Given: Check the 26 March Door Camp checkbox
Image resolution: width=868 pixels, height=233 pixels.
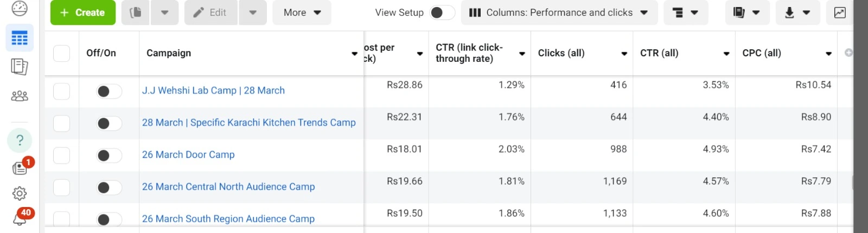Looking at the screenshot, I should (x=61, y=156).
